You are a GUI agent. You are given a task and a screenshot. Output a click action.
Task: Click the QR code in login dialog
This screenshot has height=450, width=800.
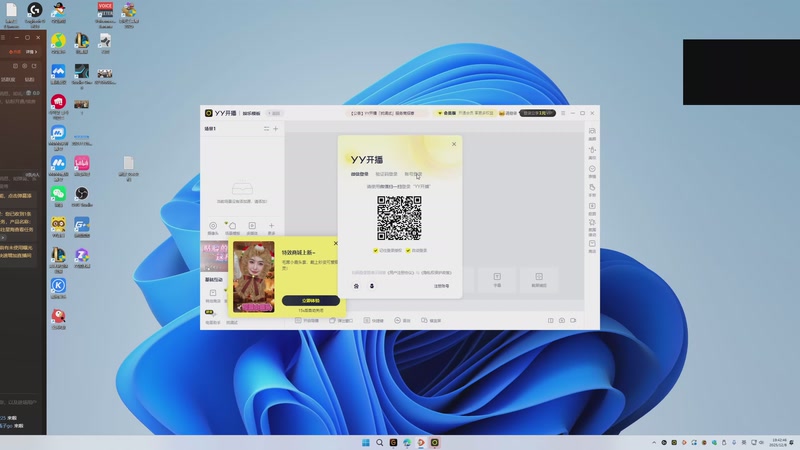pyautogui.click(x=399, y=218)
